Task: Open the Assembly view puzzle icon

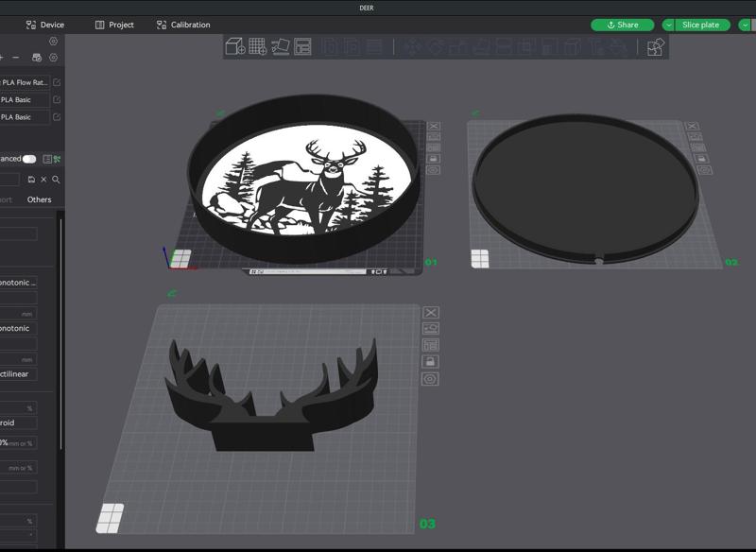Action: pos(655,47)
